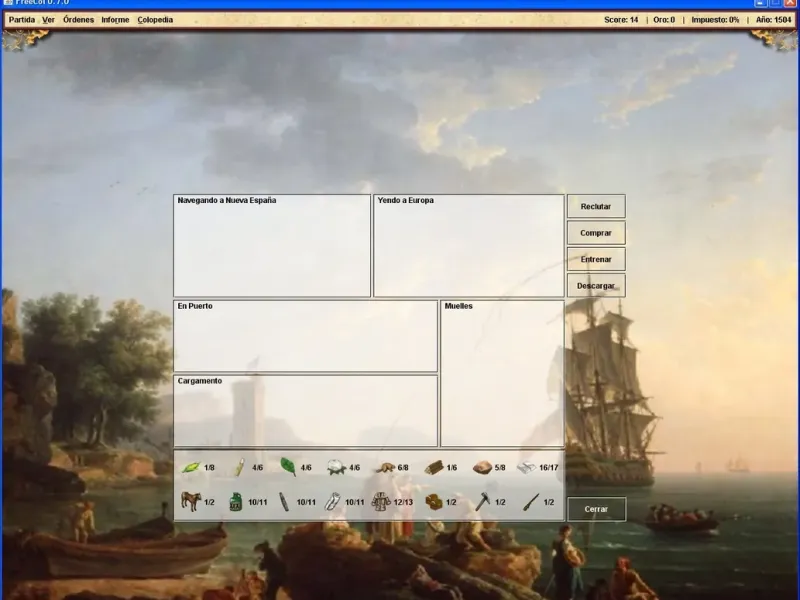Click inside the Cargamento panel
The height and width of the screenshot is (600, 800).
coord(306,411)
